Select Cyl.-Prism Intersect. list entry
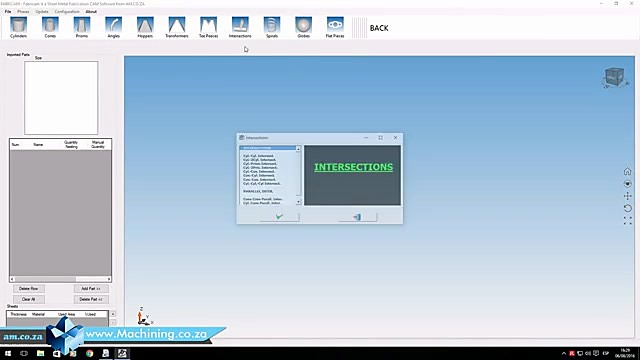640x360 pixels. 260,163
